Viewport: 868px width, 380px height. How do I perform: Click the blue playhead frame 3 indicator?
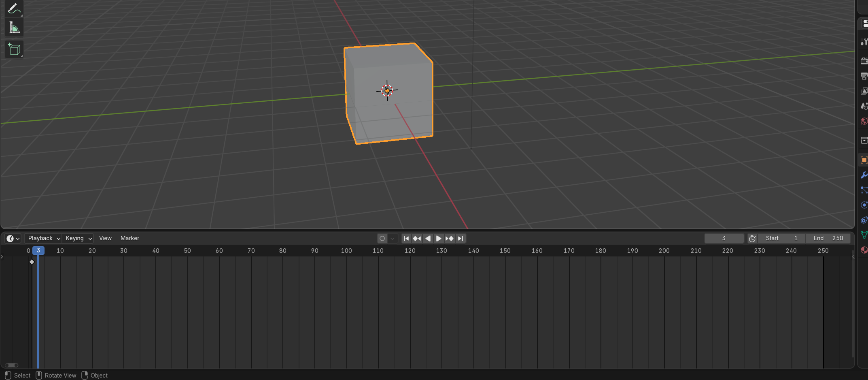(x=38, y=250)
